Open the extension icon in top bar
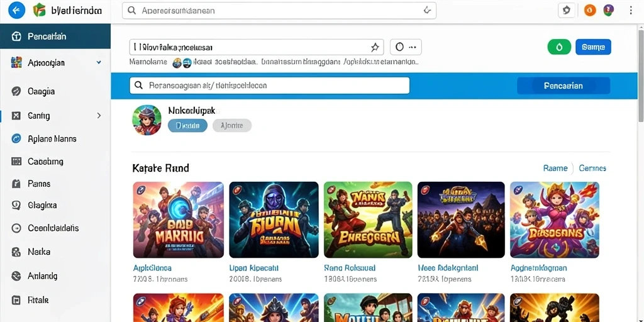 click(x=567, y=11)
